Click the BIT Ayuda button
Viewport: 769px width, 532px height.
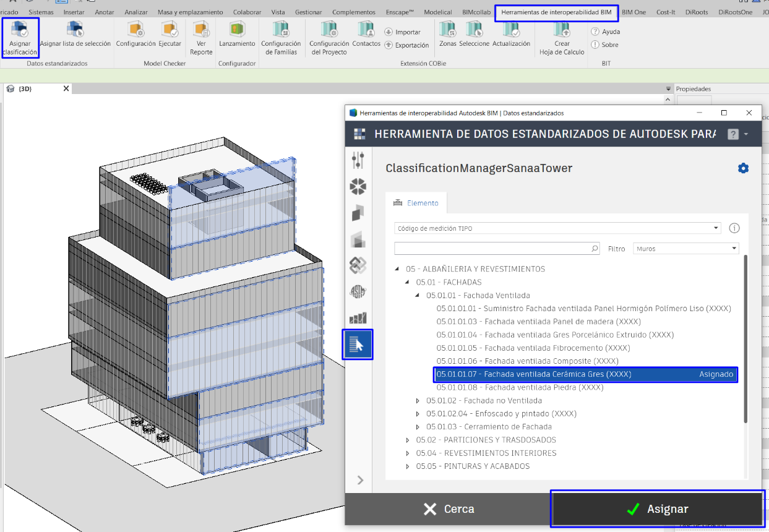605,32
